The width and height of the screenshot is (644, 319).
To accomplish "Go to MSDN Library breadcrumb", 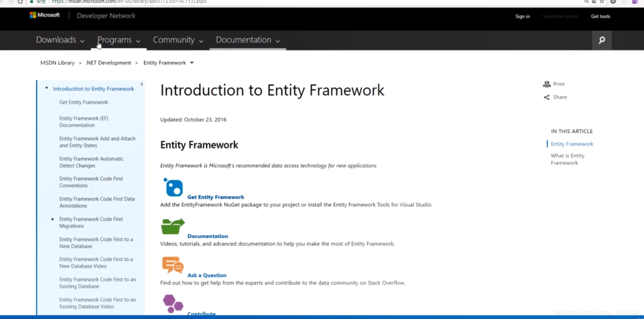I will coord(57,63).
